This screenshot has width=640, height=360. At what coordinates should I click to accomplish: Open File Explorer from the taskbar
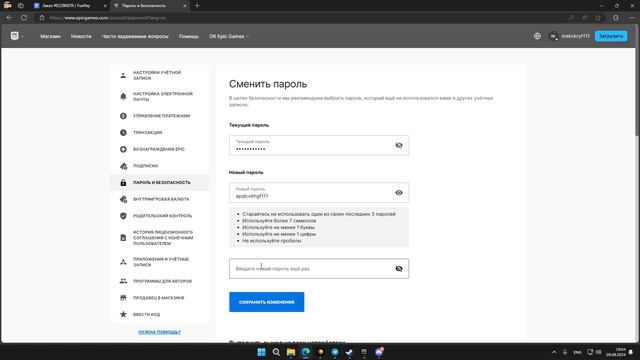[x=291, y=352]
